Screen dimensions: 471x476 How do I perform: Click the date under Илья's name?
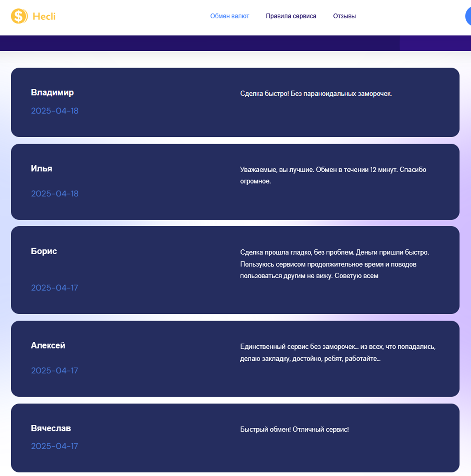55,194
